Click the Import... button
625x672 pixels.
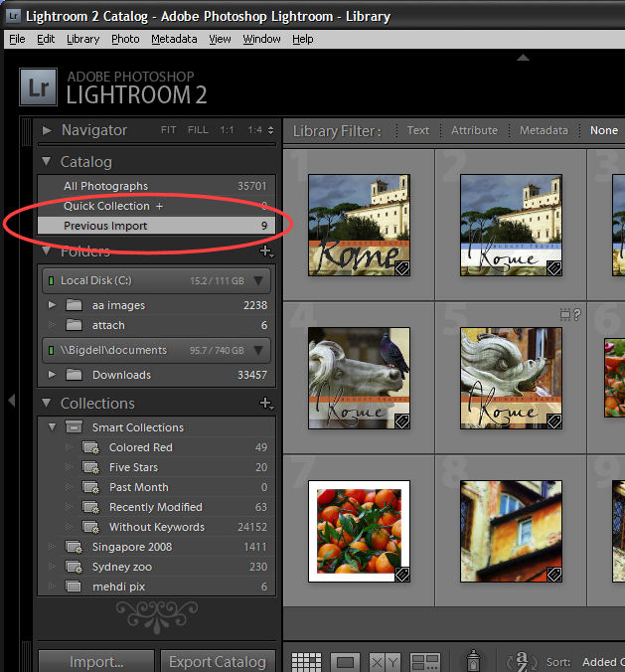[96, 661]
